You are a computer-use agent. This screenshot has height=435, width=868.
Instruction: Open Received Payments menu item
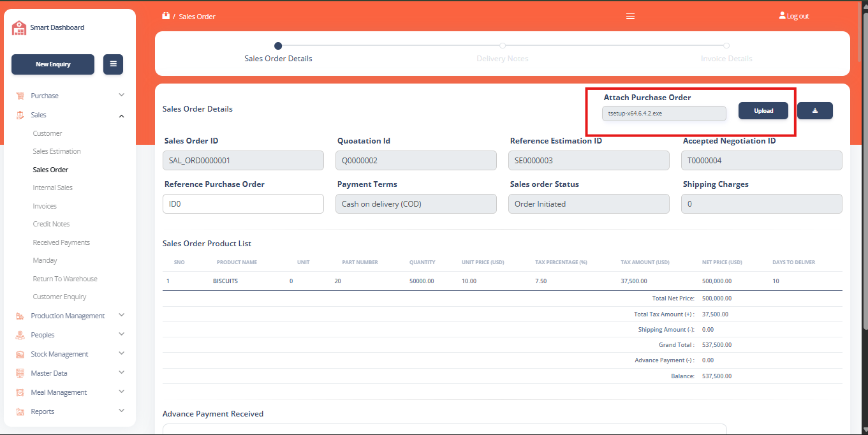pyautogui.click(x=61, y=242)
